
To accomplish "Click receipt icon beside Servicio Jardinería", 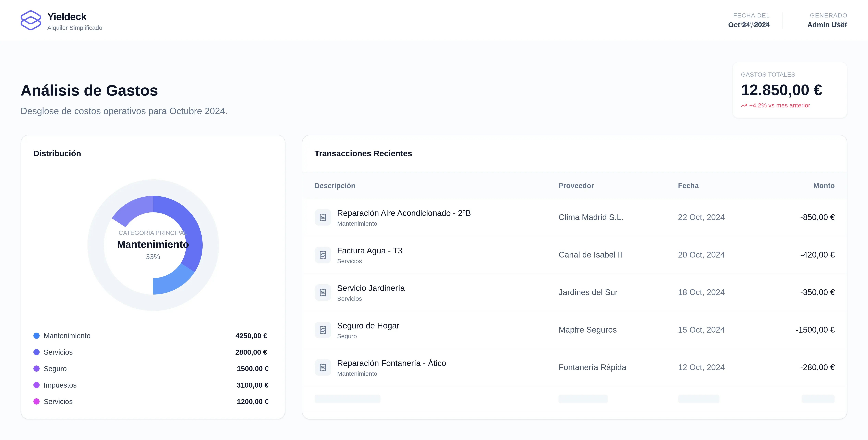I will tap(323, 292).
